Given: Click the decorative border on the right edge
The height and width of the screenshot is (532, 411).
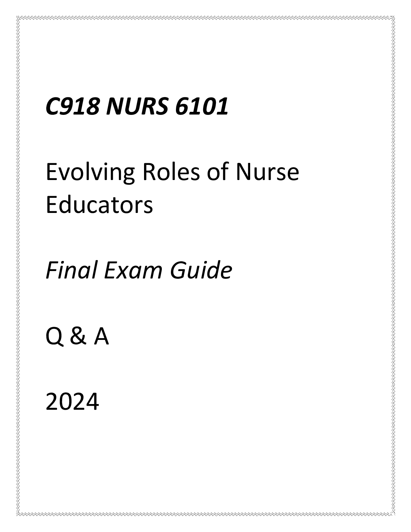Looking at the screenshot, I should click(393, 266).
